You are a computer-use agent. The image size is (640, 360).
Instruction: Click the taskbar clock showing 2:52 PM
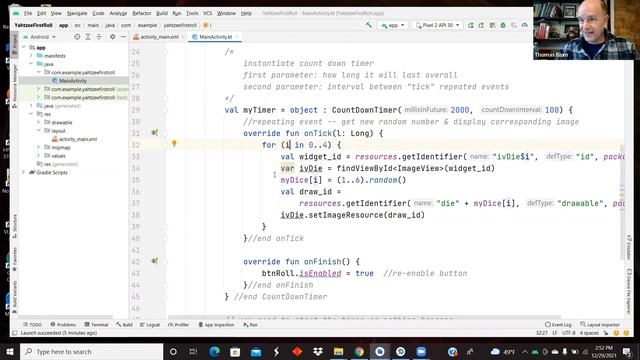(604, 351)
